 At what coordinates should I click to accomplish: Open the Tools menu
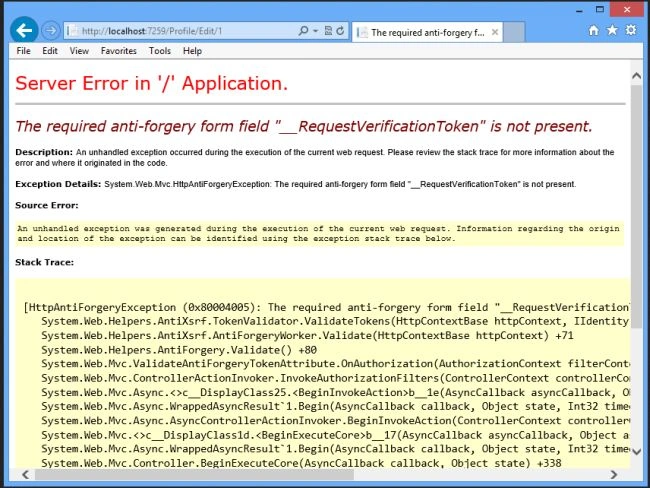(x=160, y=51)
